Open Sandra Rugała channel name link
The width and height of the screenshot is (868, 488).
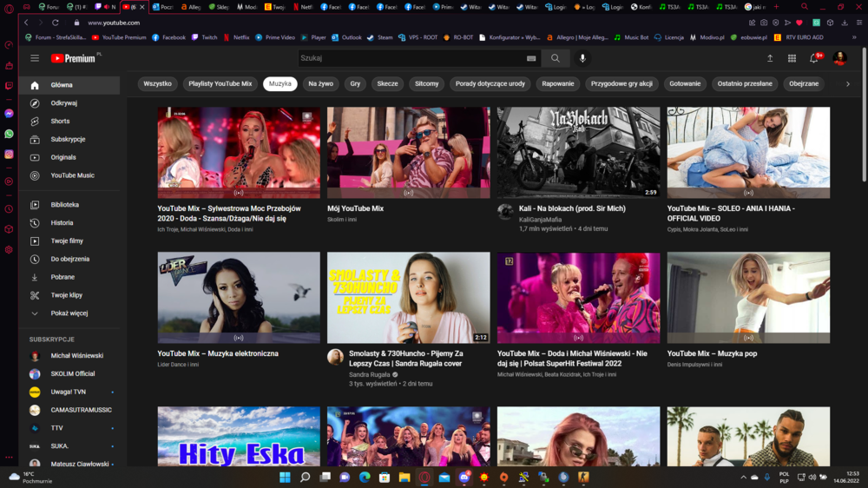(369, 374)
